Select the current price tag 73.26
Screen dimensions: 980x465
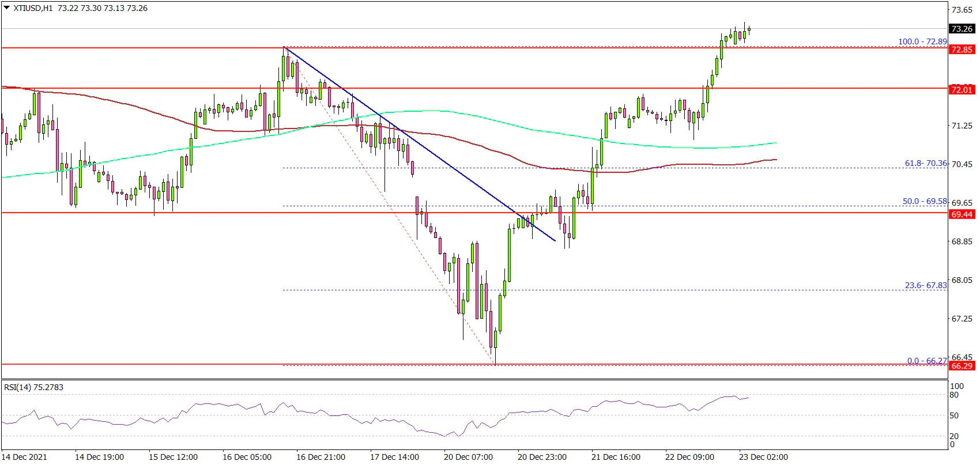pyautogui.click(x=962, y=29)
